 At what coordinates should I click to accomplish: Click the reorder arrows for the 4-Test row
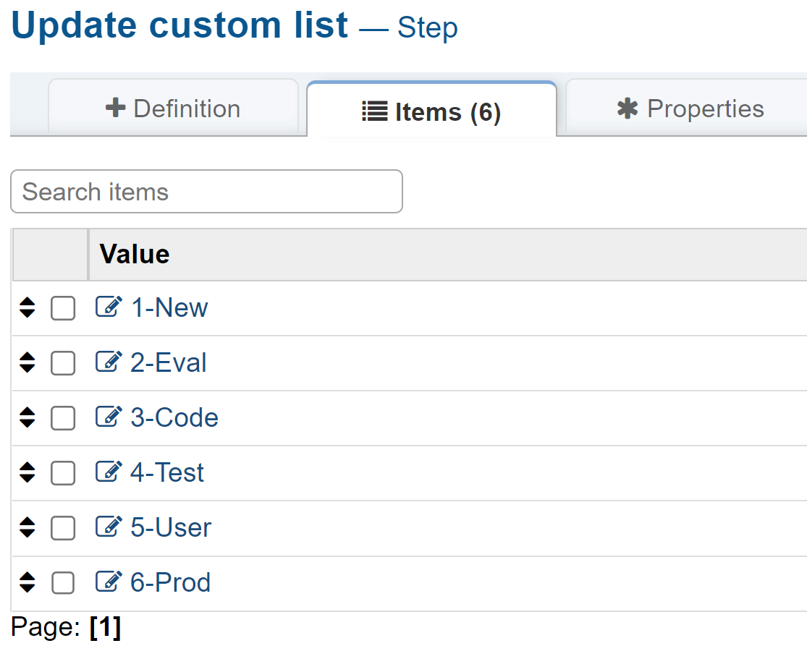28,473
